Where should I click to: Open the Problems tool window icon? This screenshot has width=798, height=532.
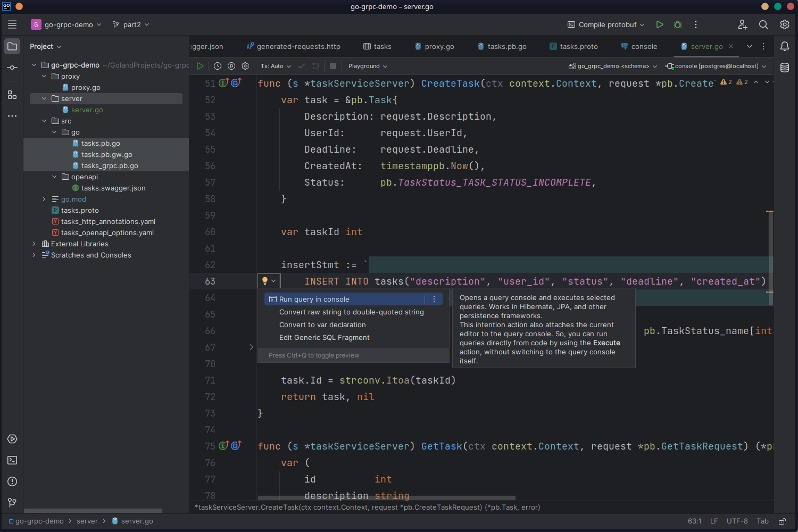[x=12, y=481]
